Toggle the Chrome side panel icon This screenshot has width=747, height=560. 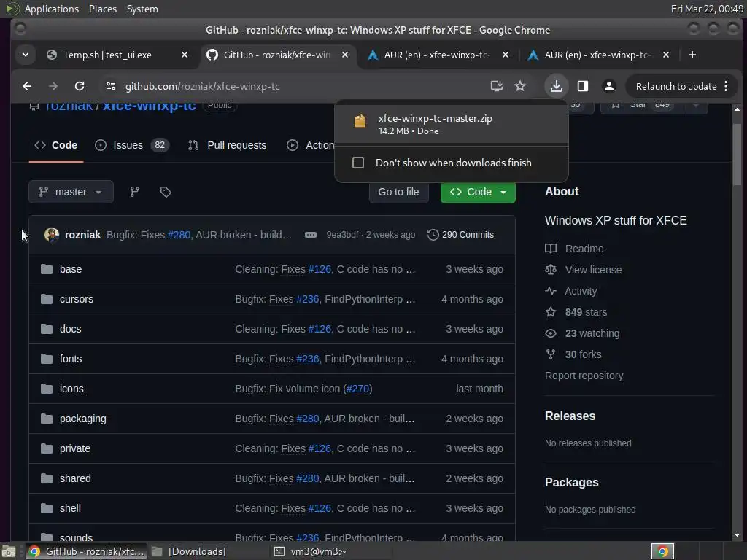pyautogui.click(x=582, y=86)
